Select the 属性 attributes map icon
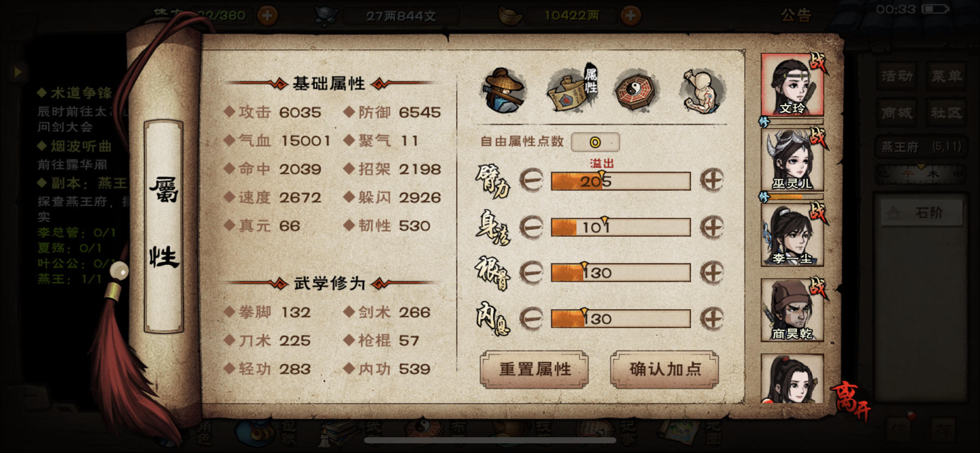Viewport: 980px width, 453px height. pyautogui.click(x=572, y=89)
